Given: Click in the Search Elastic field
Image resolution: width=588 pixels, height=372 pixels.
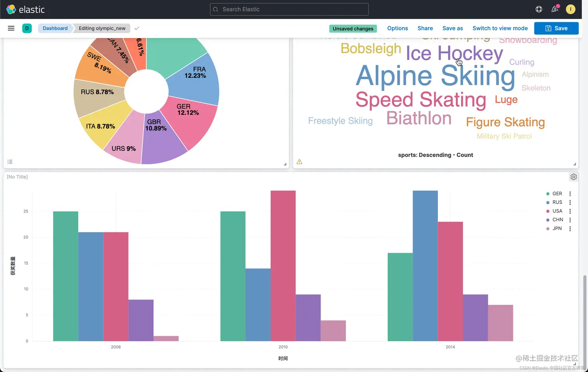Looking at the screenshot, I should (x=289, y=9).
